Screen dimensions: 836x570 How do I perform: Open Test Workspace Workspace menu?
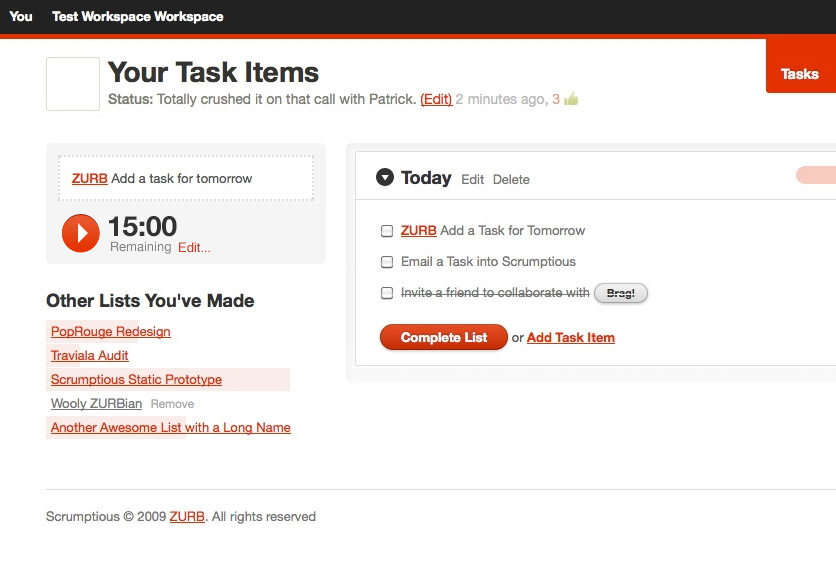[138, 17]
